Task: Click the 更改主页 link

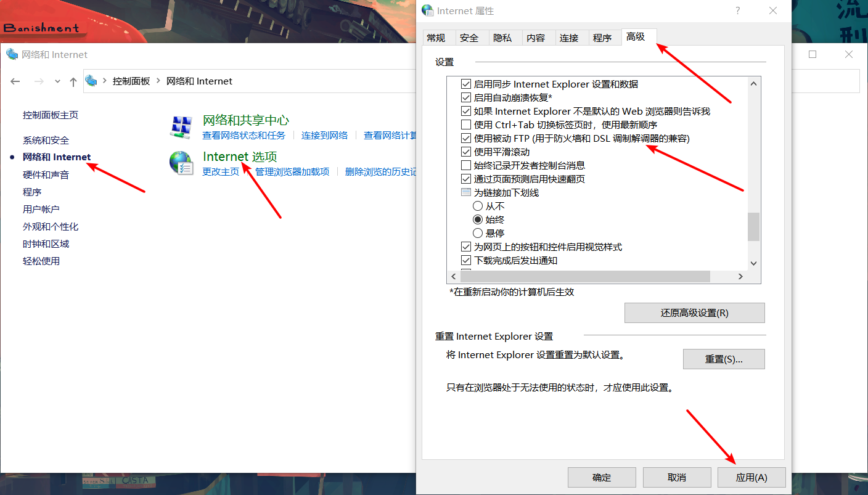Action: point(221,171)
